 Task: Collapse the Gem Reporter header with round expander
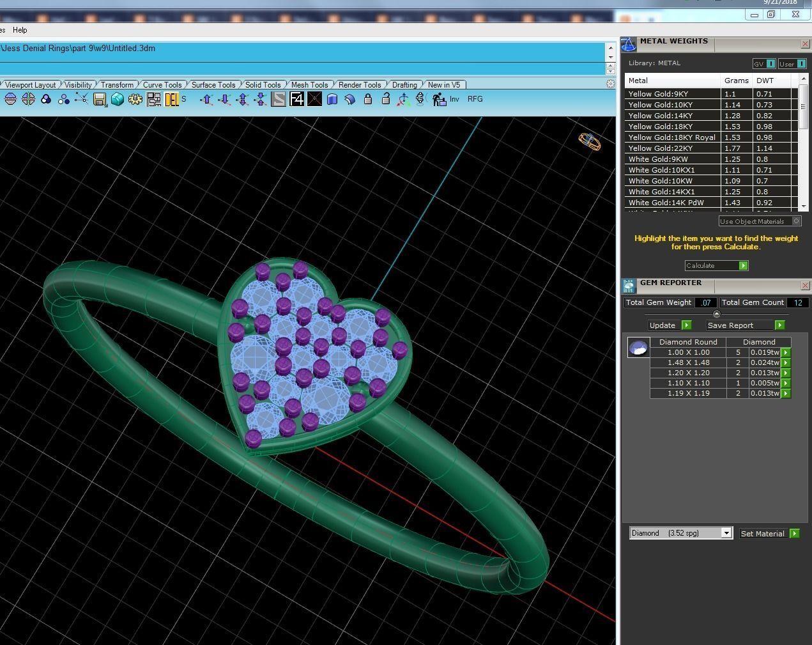(716, 314)
